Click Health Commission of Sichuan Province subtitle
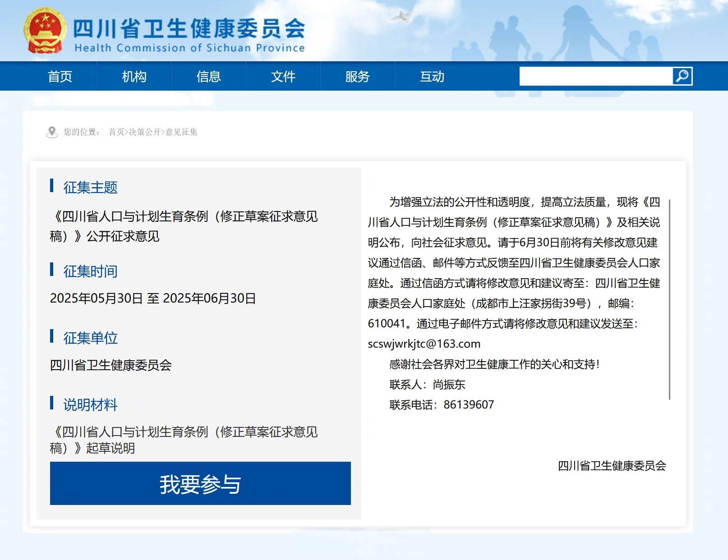The image size is (728, 560). pos(189,48)
